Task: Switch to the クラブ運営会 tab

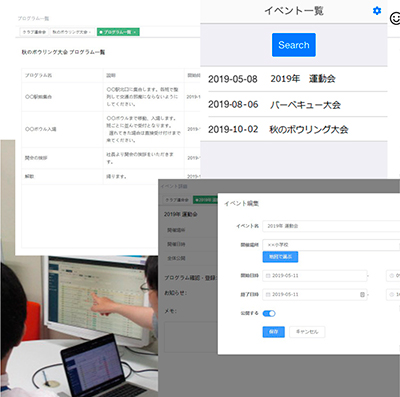Action: pos(34,32)
